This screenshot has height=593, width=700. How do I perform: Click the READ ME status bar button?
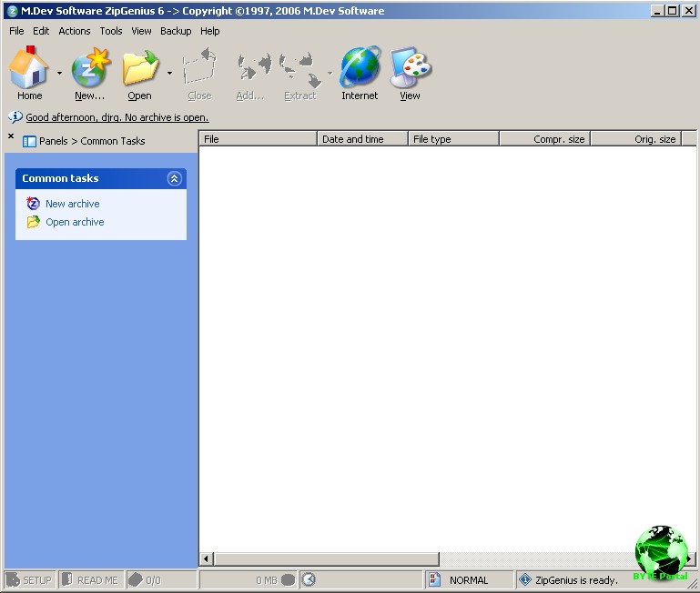[x=91, y=580]
